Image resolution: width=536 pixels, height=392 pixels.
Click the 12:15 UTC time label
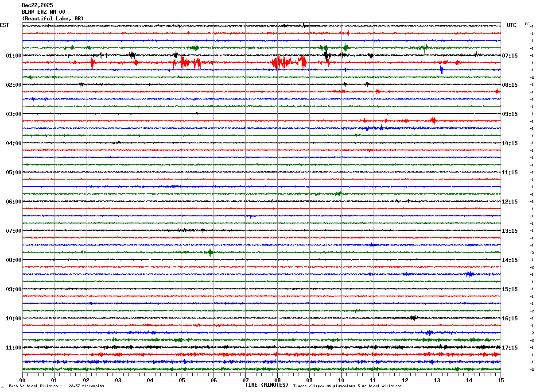510,201
